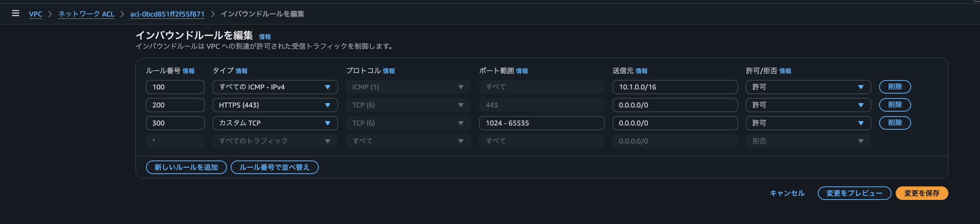Click 変更をプレビュー to preview changes
Image resolution: width=980 pixels, height=224 pixels.
coord(854,193)
